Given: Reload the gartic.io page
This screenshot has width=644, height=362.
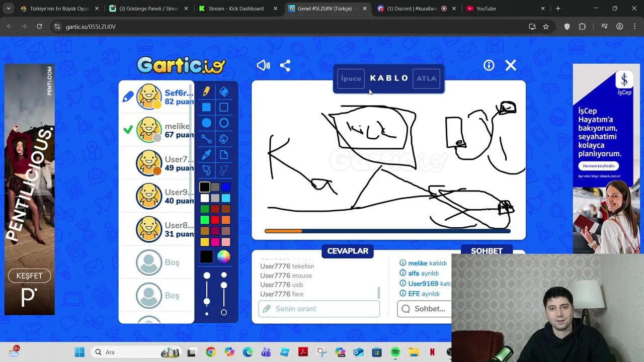Looking at the screenshot, I should tap(39, 27).
